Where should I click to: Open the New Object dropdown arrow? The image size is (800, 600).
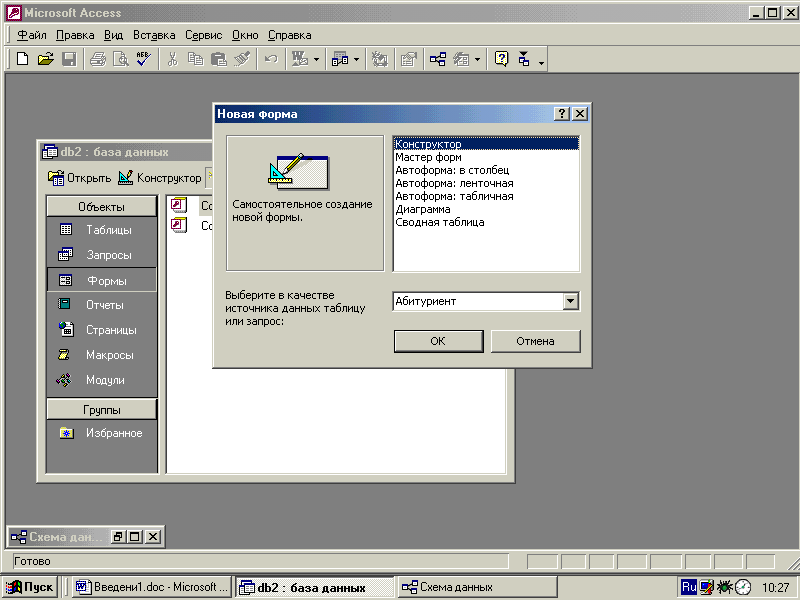(478, 59)
